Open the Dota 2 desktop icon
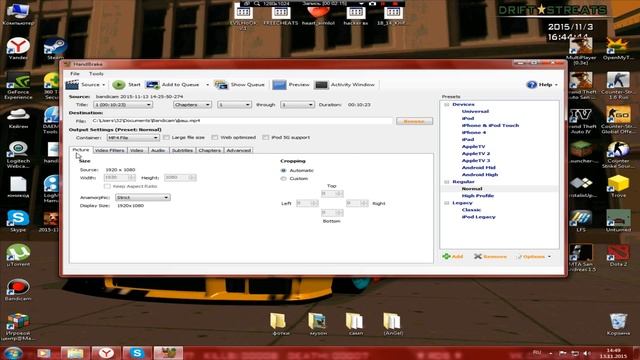 click(618, 255)
